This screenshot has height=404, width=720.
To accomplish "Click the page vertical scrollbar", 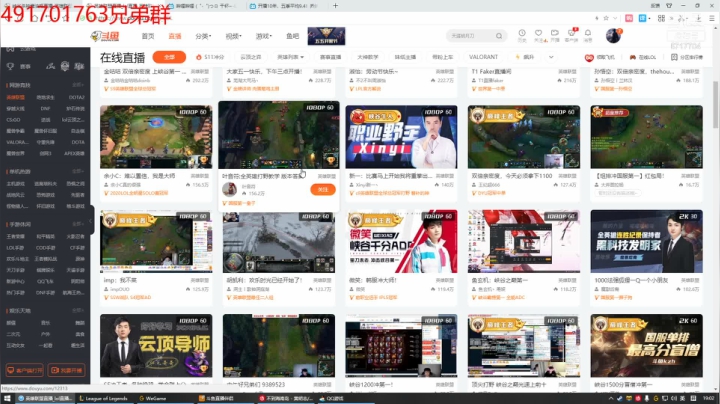I will pyautogui.click(x=715, y=105).
